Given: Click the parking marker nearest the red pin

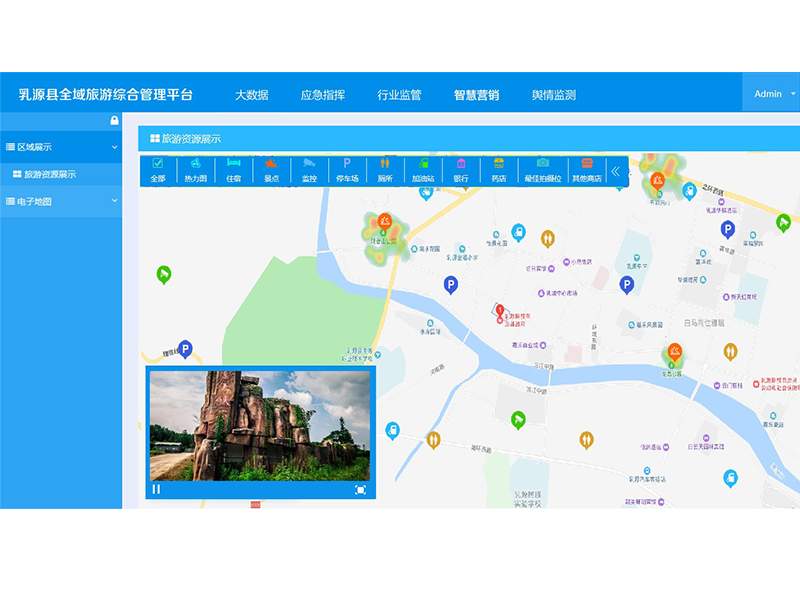Looking at the screenshot, I should coord(451,285).
